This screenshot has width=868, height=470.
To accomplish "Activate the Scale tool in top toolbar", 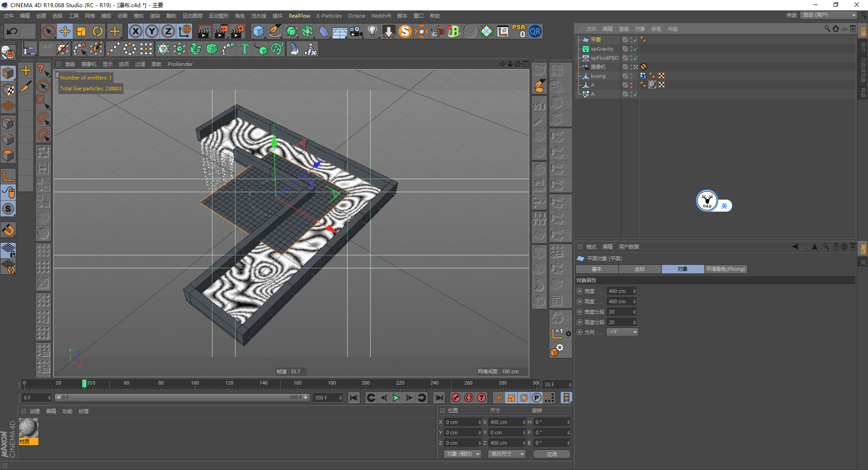I will pyautogui.click(x=81, y=31).
